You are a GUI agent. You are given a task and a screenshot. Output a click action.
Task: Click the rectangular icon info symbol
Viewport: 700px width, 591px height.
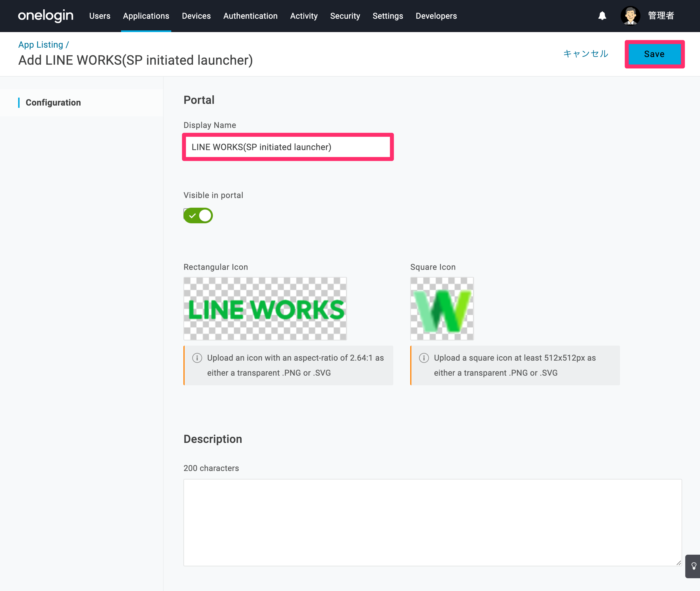click(197, 358)
